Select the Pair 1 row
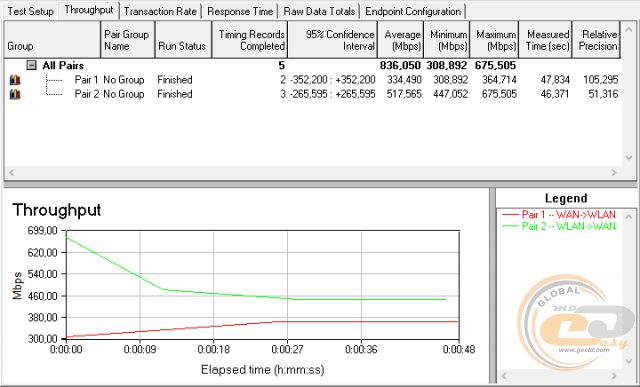The image size is (640, 387). pos(313,80)
